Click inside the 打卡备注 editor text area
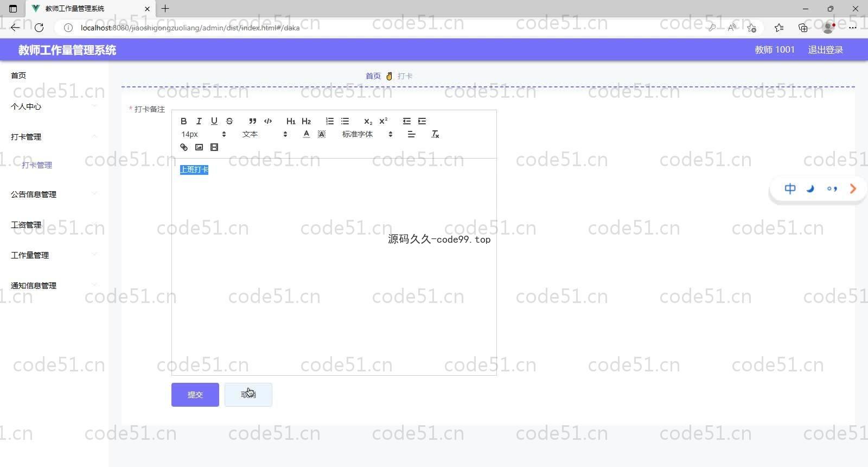This screenshot has width=868, height=467. click(334, 272)
